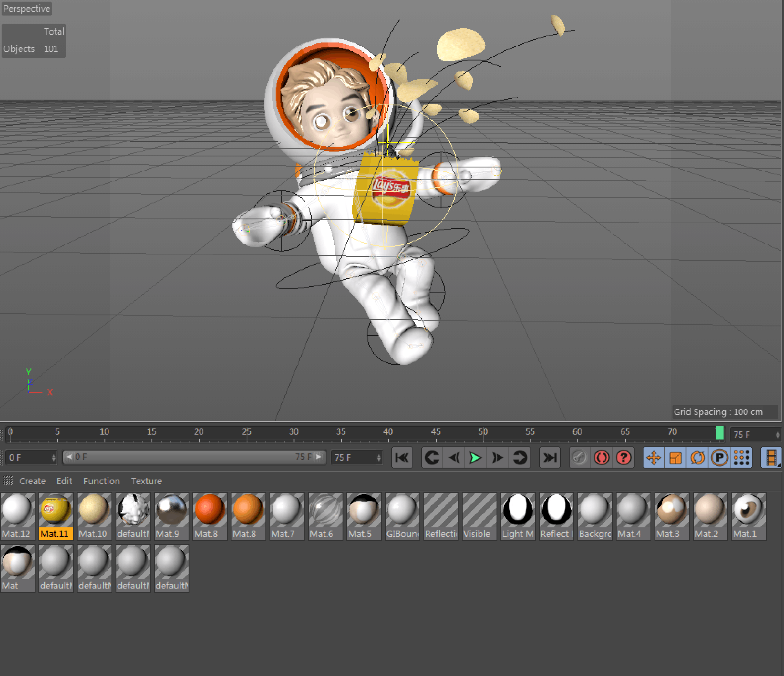Viewport: 784px width, 676px height.
Task: Open the filmstrip playback options icon
Action: (x=771, y=457)
